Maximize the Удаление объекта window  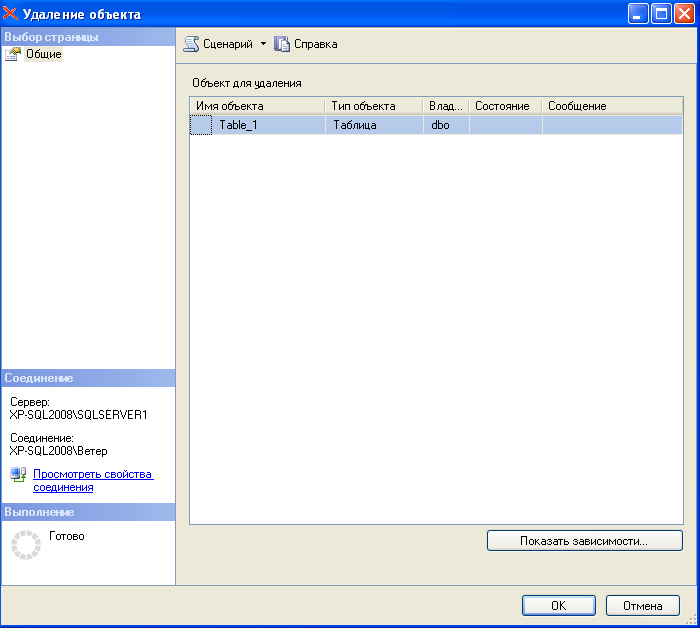(x=661, y=13)
